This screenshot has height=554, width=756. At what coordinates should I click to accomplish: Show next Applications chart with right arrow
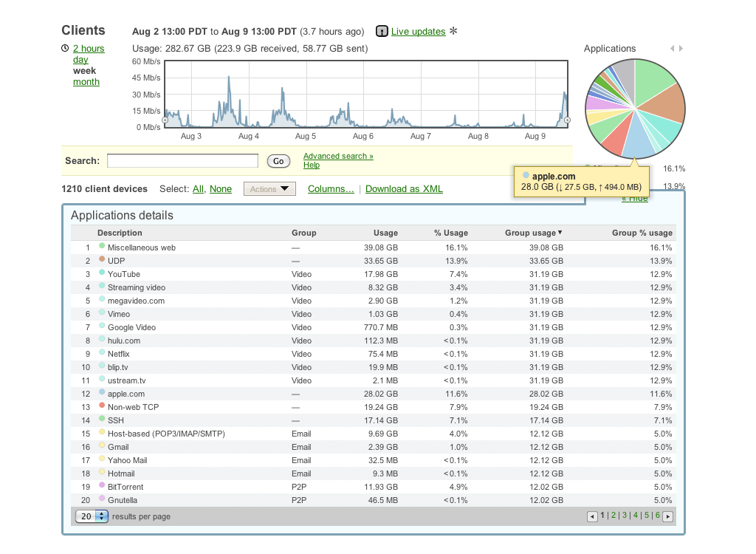[x=681, y=48]
